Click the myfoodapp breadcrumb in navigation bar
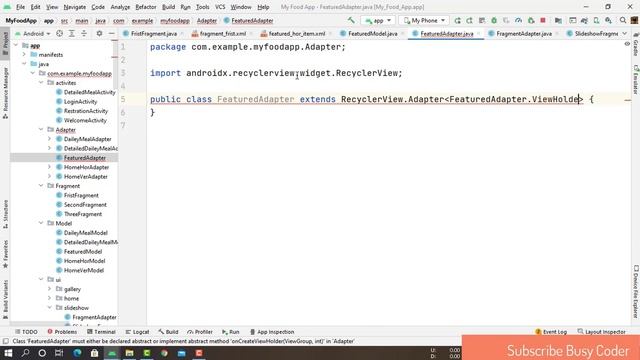 (175, 20)
